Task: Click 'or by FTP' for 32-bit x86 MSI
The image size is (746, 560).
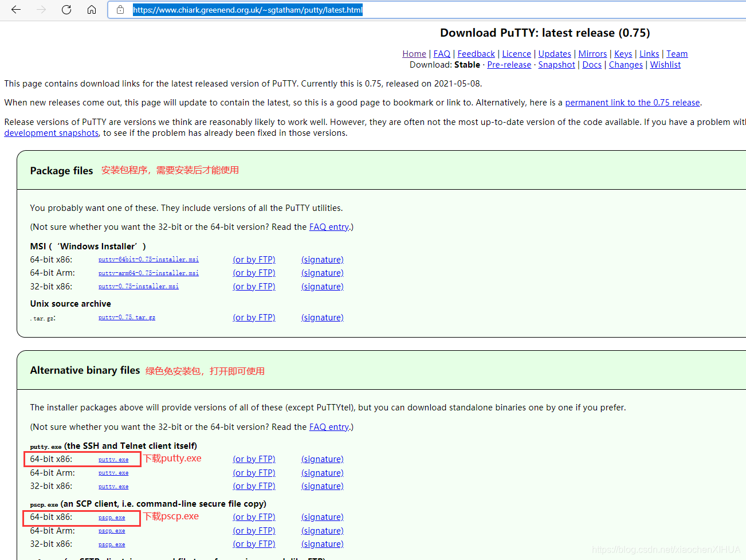Action: pos(254,287)
